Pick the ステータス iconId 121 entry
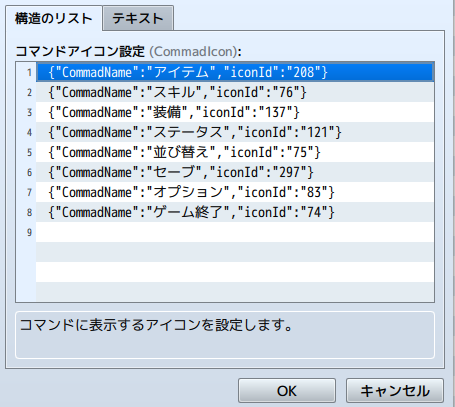This screenshot has height=407, width=455. point(235,132)
